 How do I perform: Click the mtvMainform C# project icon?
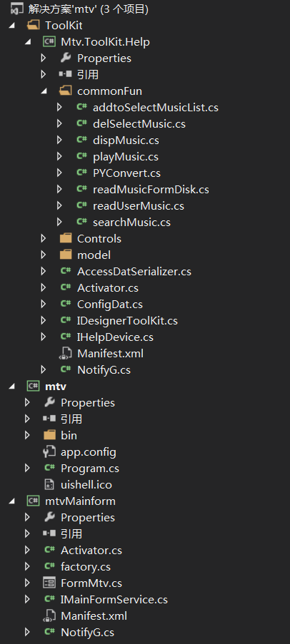[33, 501]
